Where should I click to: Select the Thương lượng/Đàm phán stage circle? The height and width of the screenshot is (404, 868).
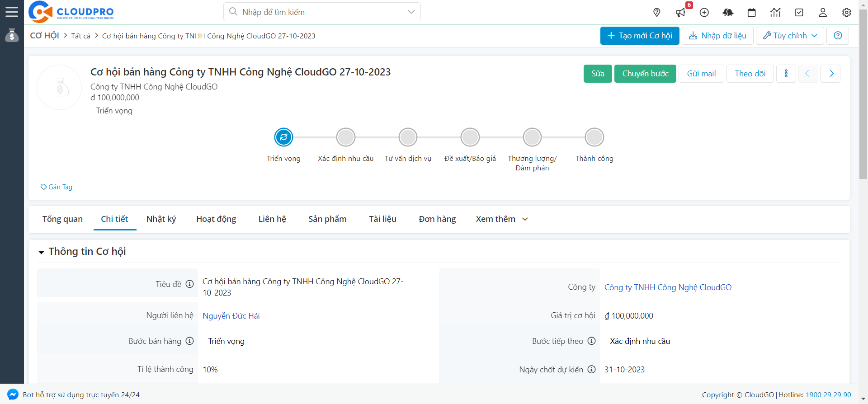(532, 137)
